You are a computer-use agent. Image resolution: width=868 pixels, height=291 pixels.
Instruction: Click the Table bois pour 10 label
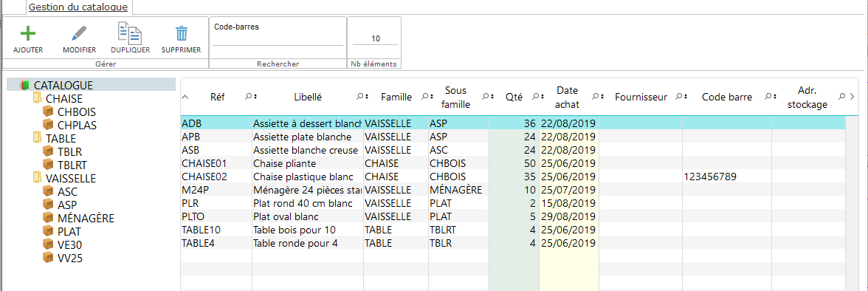[294, 230]
